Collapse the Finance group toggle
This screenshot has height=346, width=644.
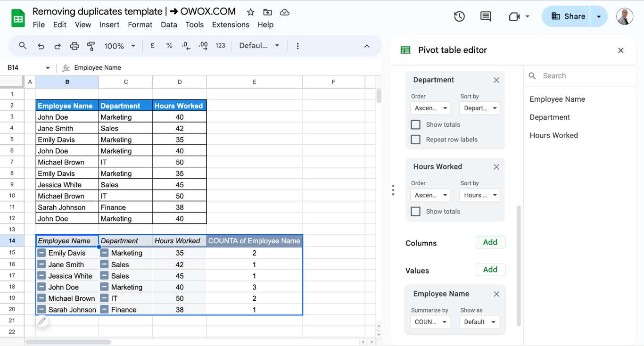(x=104, y=310)
